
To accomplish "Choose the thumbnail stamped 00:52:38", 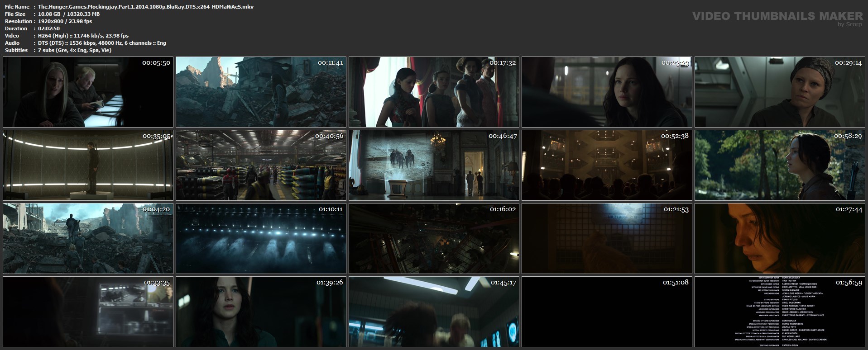I will point(607,165).
